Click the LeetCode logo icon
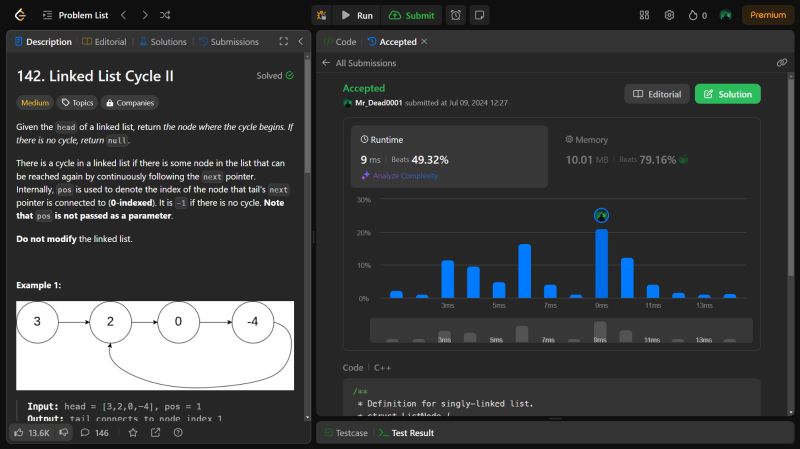Screen dimensions: 800x449 [x=21, y=15]
